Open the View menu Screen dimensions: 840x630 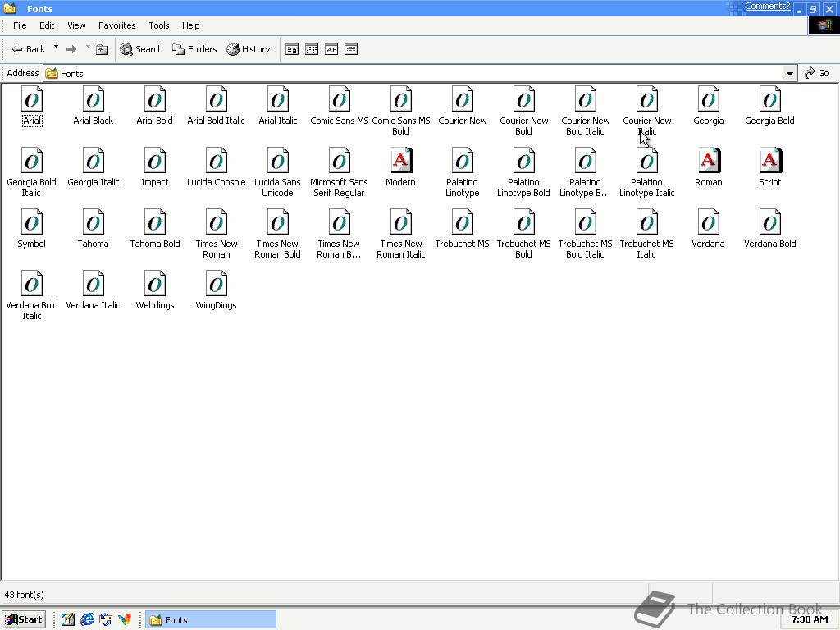coord(76,25)
